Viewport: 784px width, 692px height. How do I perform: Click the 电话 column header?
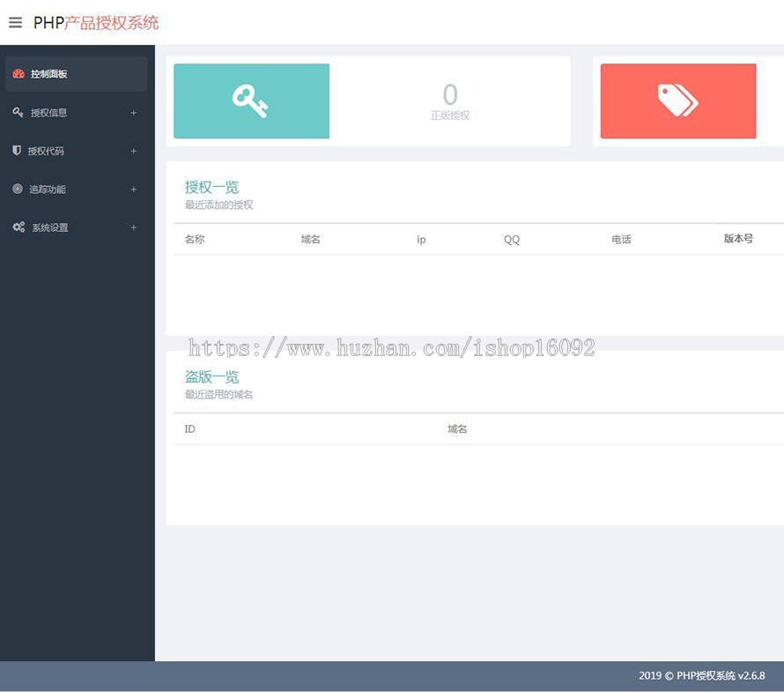[622, 239]
